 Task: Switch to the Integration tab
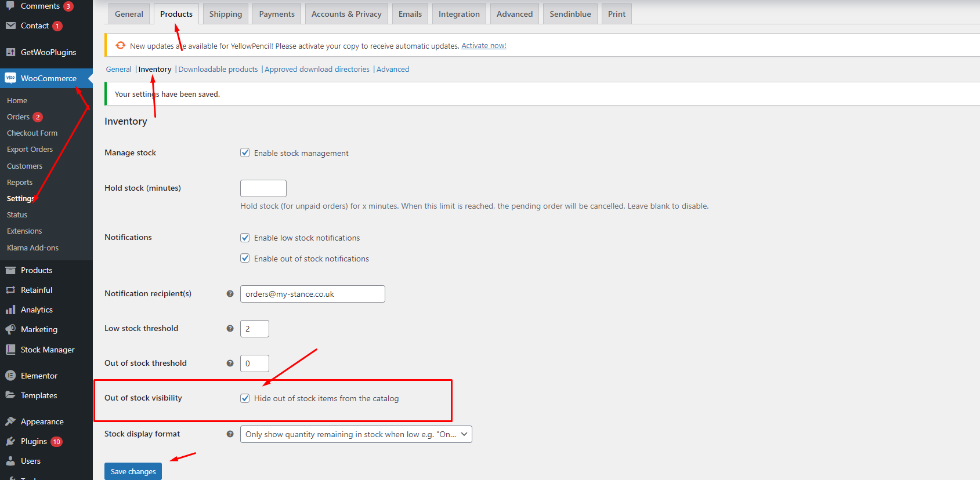459,14
